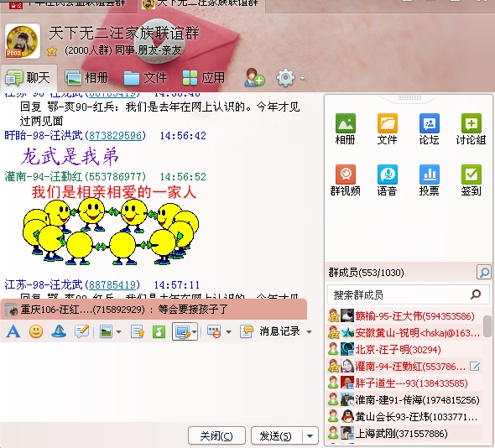Click sender name 盱眙-98-汪洪武

click(x=44, y=135)
